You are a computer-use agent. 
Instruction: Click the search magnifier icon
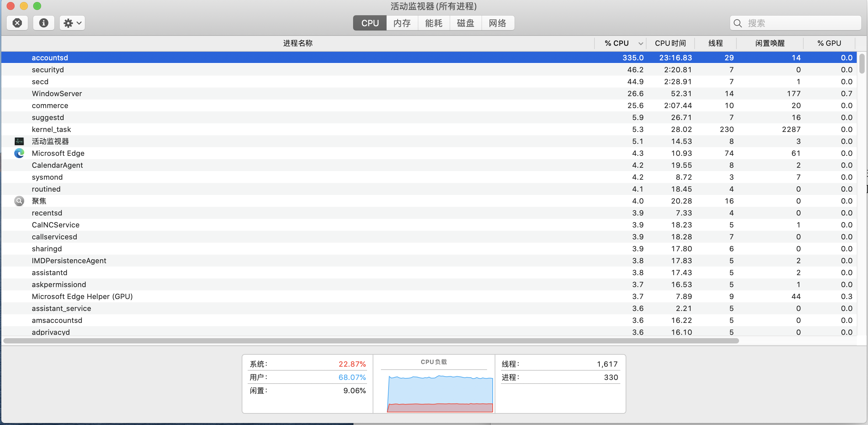tap(738, 23)
